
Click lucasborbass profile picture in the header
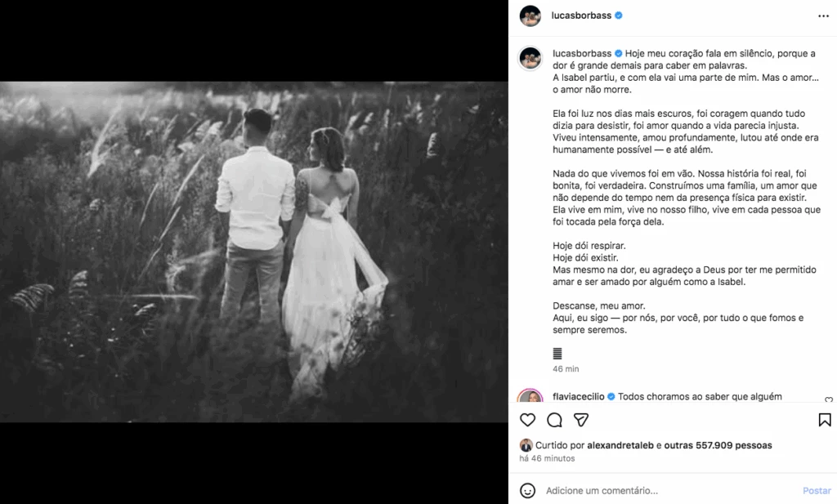530,16
